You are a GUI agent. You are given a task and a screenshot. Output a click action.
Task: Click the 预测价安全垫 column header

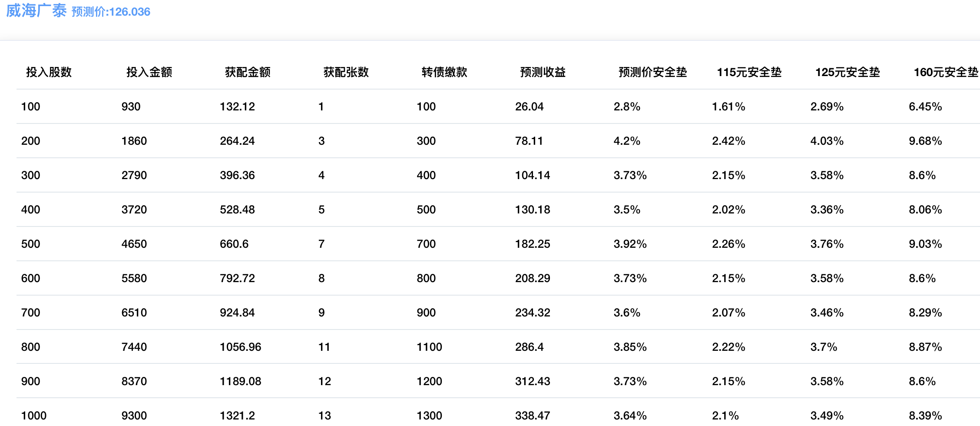click(x=652, y=72)
